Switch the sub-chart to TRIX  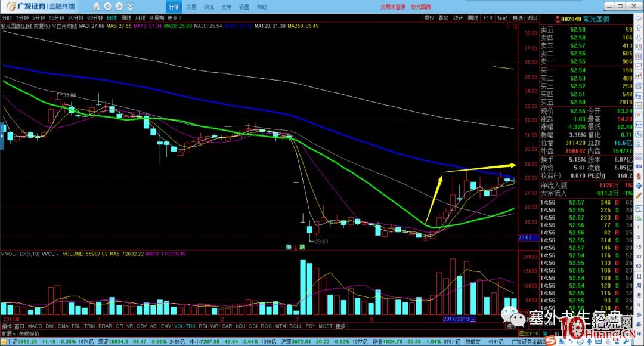coord(89,326)
